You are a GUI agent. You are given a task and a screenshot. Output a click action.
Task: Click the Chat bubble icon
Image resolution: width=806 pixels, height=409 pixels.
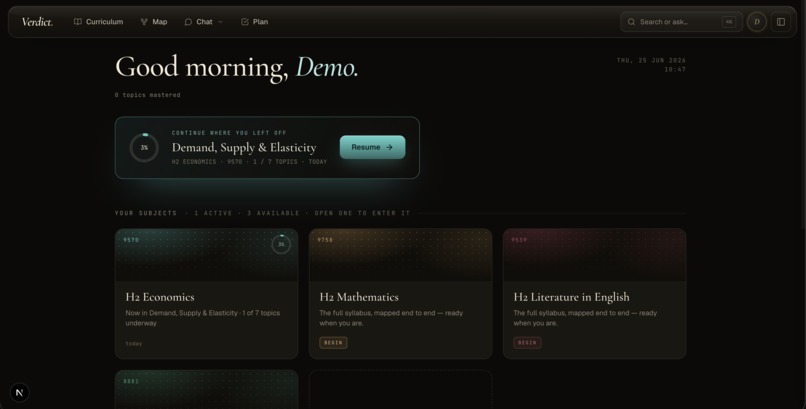pos(188,22)
